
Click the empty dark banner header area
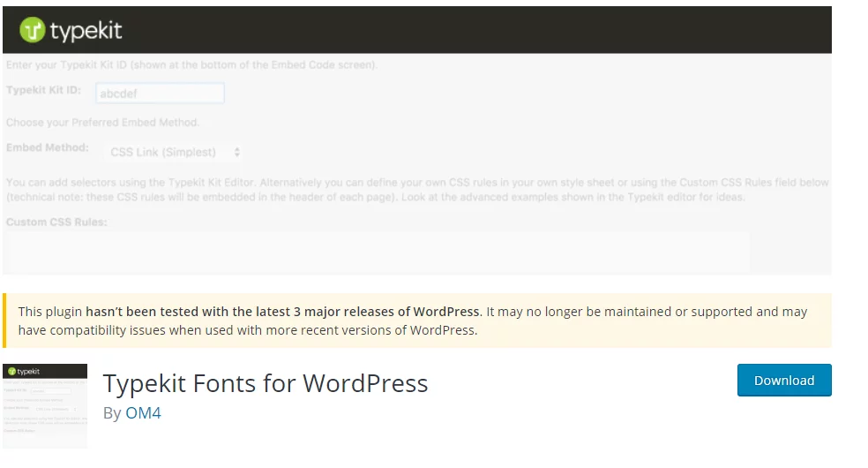point(485,31)
